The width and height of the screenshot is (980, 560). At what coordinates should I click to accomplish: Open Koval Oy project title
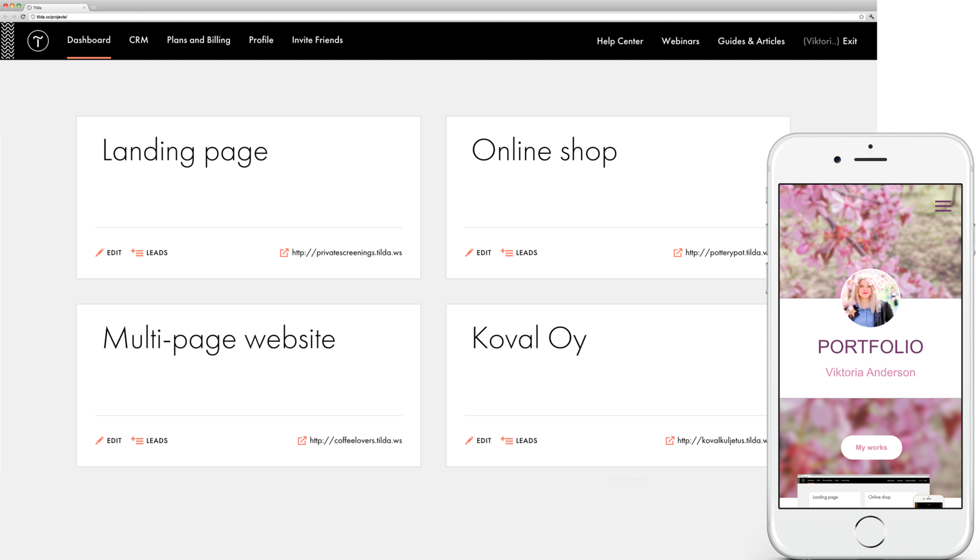pyautogui.click(x=528, y=338)
